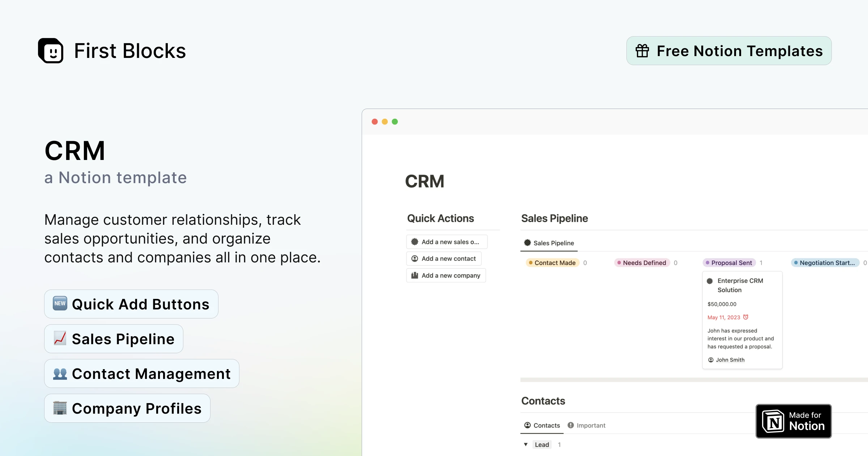Click the gift icon in Free Notion Templates
Screen dimensions: 868x456
(643, 51)
